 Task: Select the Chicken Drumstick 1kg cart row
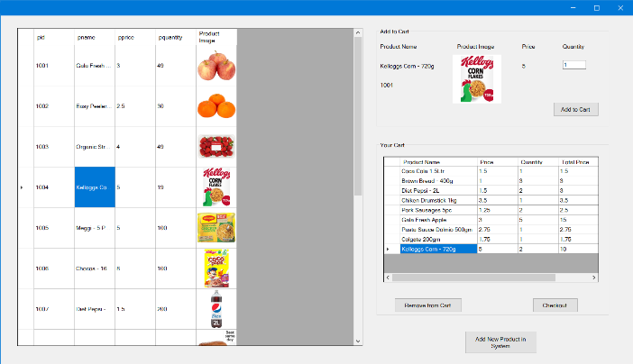(x=437, y=200)
